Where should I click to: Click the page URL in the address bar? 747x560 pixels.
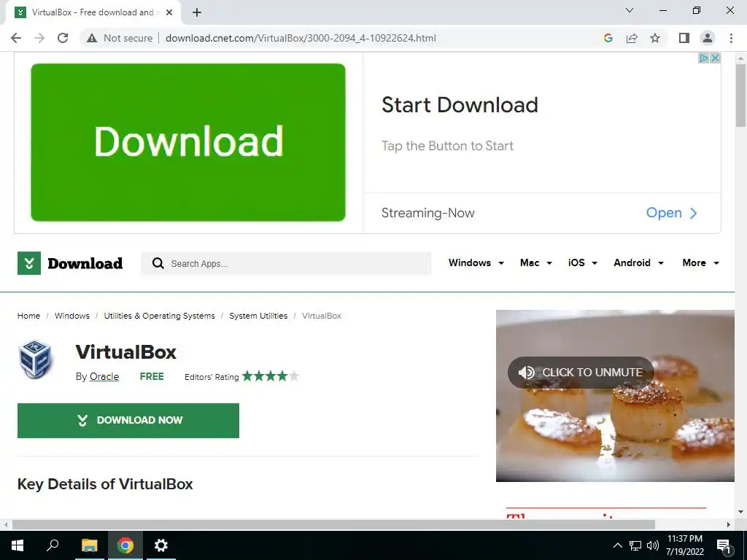pyautogui.click(x=301, y=38)
